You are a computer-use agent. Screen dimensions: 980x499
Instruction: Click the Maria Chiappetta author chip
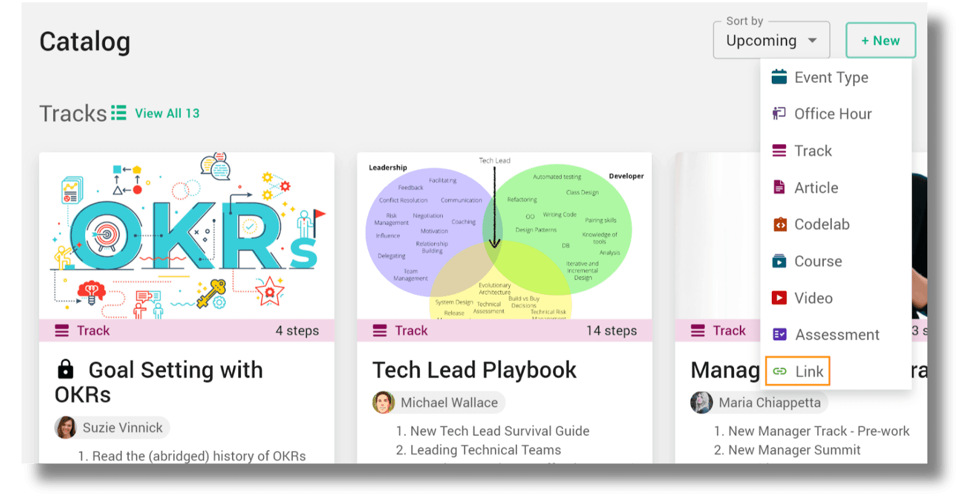(x=759, y=402)
